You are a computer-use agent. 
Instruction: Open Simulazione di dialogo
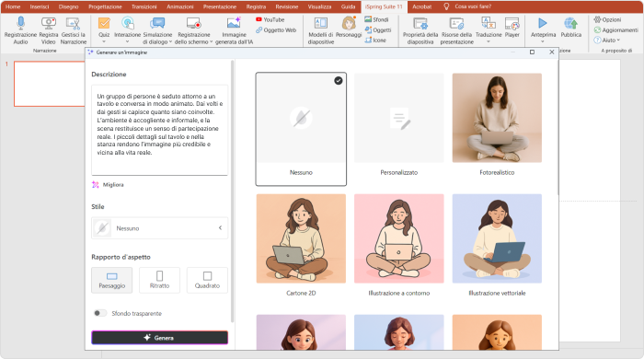(x=157, y=30)
